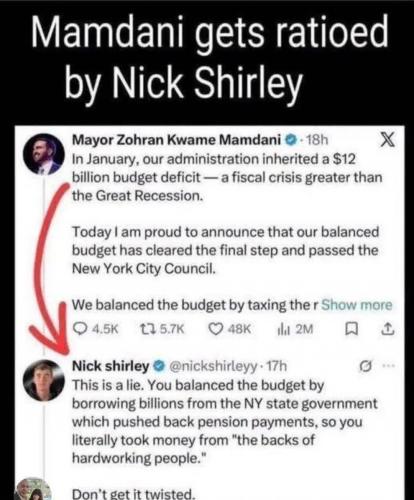This screenshot has width=414, height=500.
Task: Bookmark Mamdani's budget post
Action: pyautogui.click(x=351, y=330)
